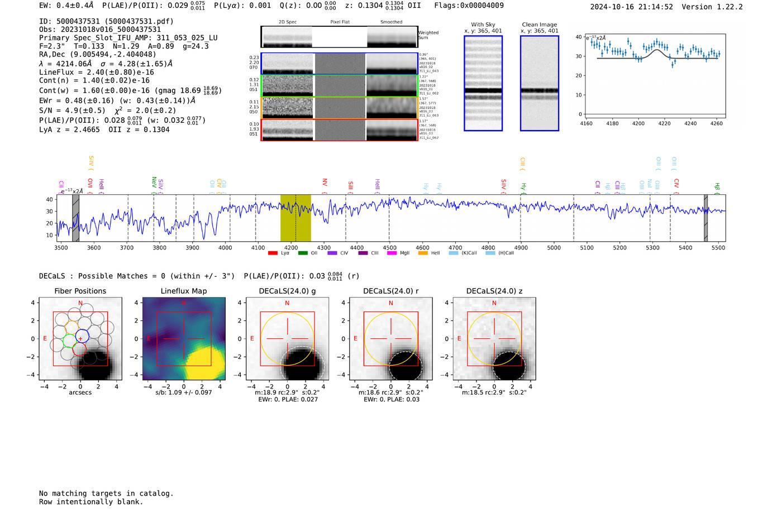This screenshot has width=782, height=532.
Task: Click the With Sky image panel
Action: click(x=483, y=83)
